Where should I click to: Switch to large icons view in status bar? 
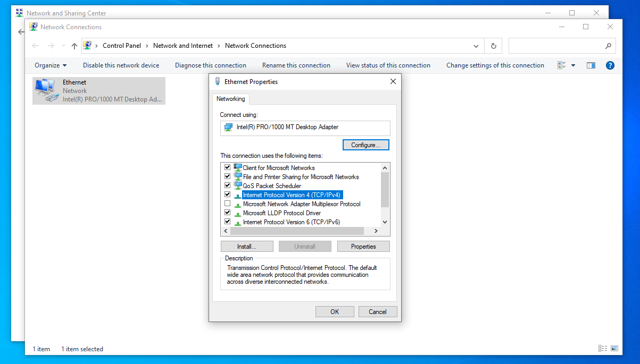pyautogui.click(x=614, y=349)
